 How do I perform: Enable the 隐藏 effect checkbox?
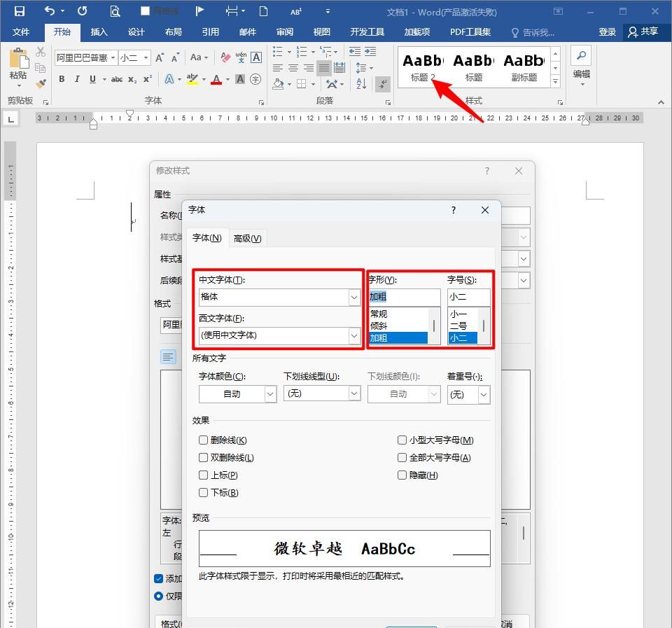402,475
